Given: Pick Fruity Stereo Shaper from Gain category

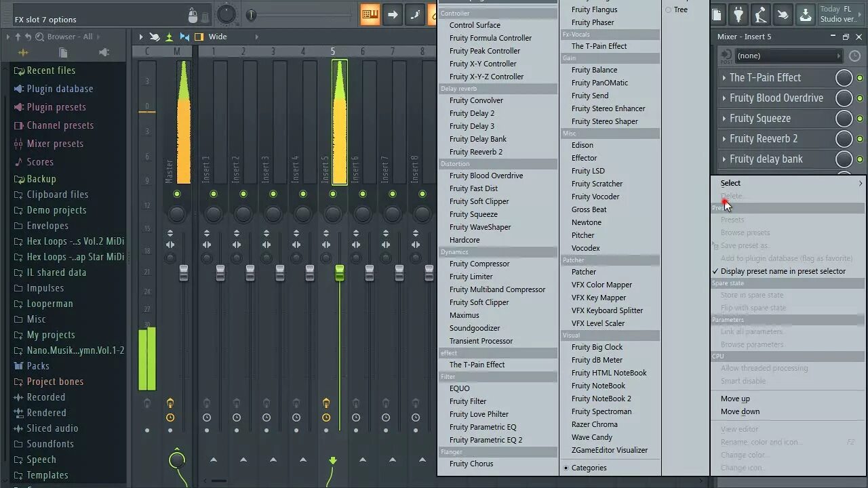Looking at the screenshot, I should click(x=604, y=121).
